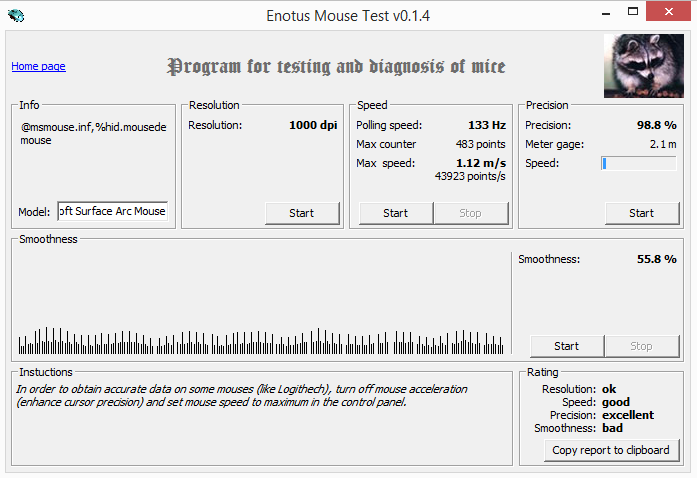Copy report to clipboard
This screenshot has width=697, height=478.
tap(611, 450)
